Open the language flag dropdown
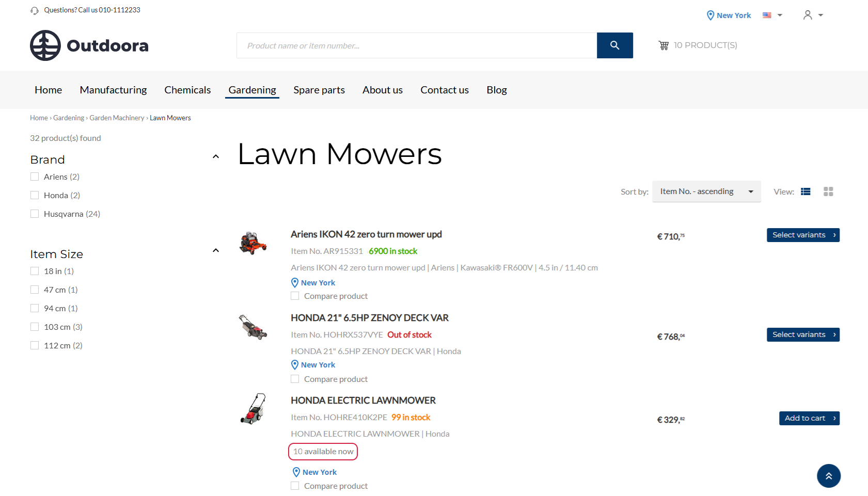The height and width of the screenshot is (496, 868). (772, 15)
